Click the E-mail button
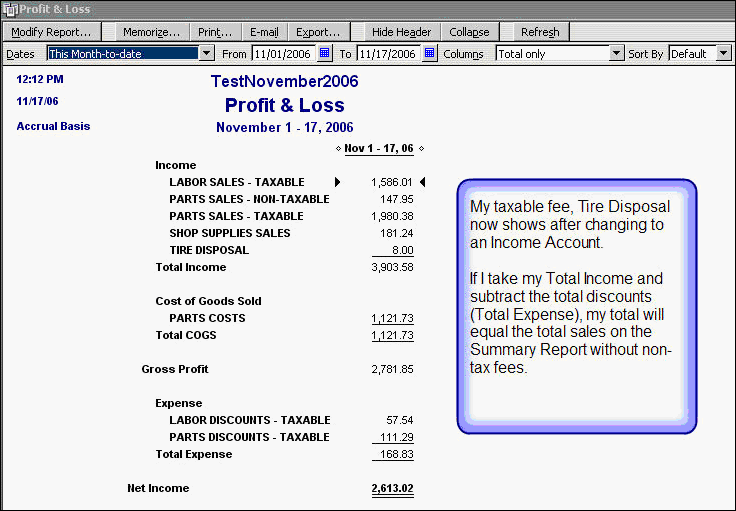 pyautogui.click(x=264, y=32)
